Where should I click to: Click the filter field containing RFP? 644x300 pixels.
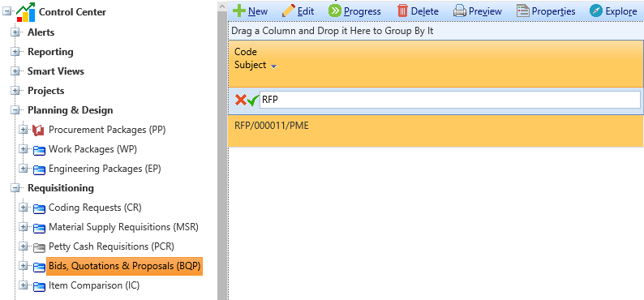[449, 100]
